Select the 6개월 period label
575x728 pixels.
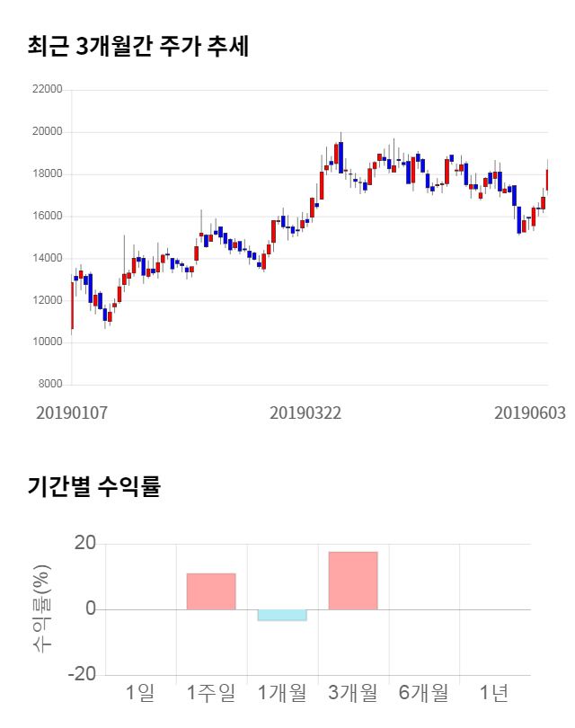423,693
